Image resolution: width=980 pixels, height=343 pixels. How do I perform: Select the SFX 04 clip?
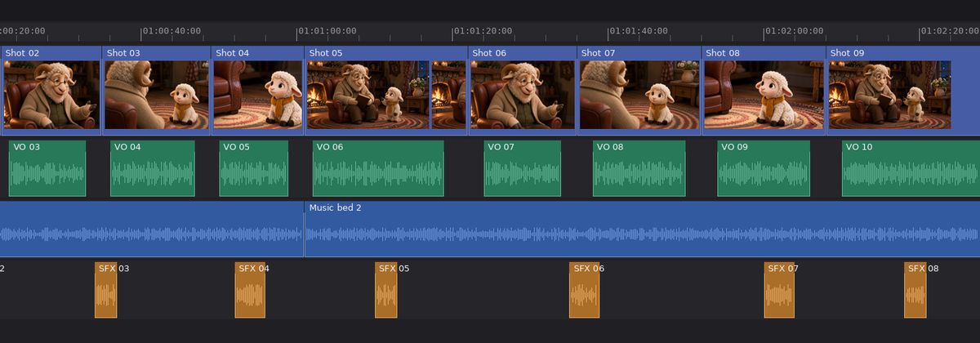(250, 290)
